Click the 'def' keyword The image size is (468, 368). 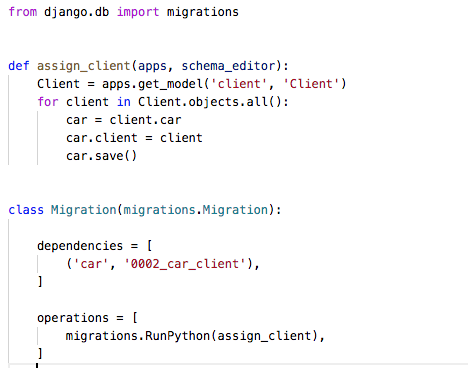click(x=19, y=66)
